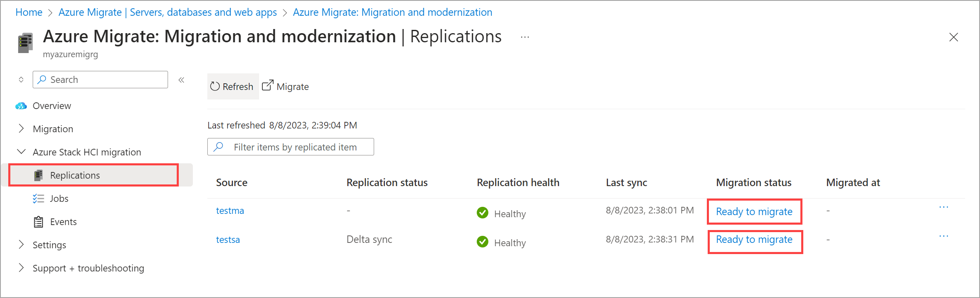Collapse the sidebar with double chevron
The width and height of the screenshot is (980, 298).
pyautogui.click(x=181, y=80)
